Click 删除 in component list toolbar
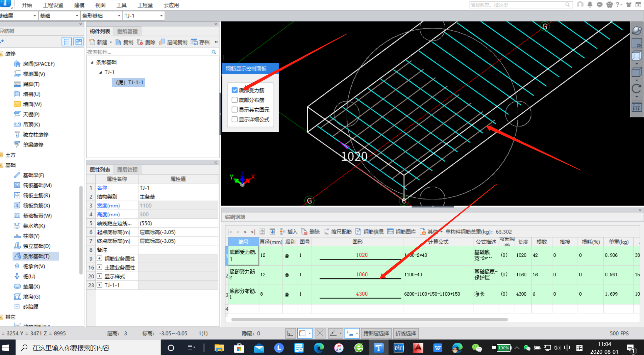The image size is (644, 355). point(146,42)
